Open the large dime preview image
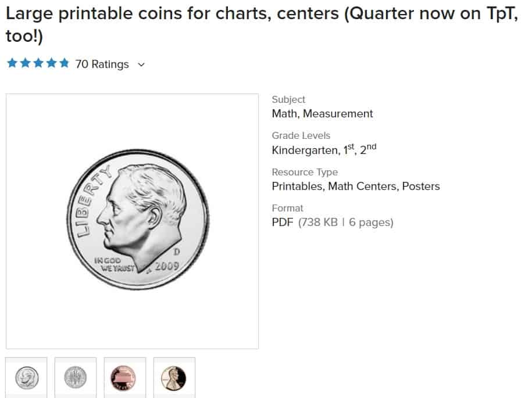 point(132,221)
